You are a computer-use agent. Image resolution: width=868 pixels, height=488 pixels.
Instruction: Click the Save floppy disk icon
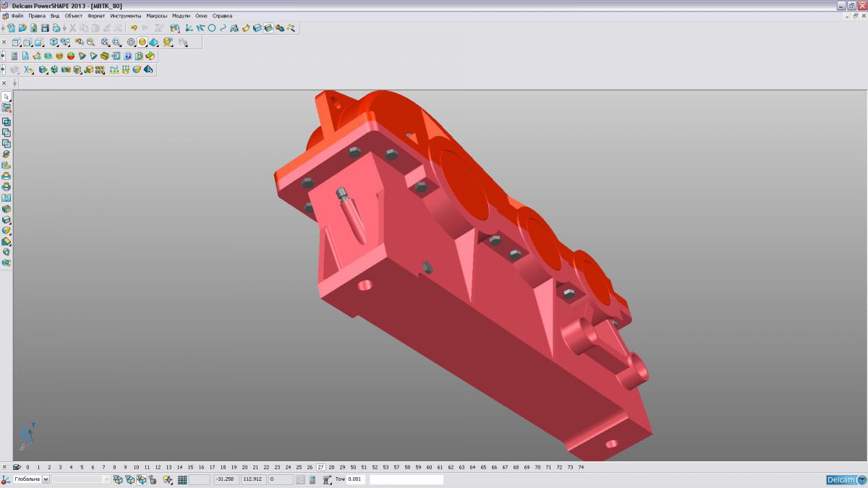pos(45,27)
